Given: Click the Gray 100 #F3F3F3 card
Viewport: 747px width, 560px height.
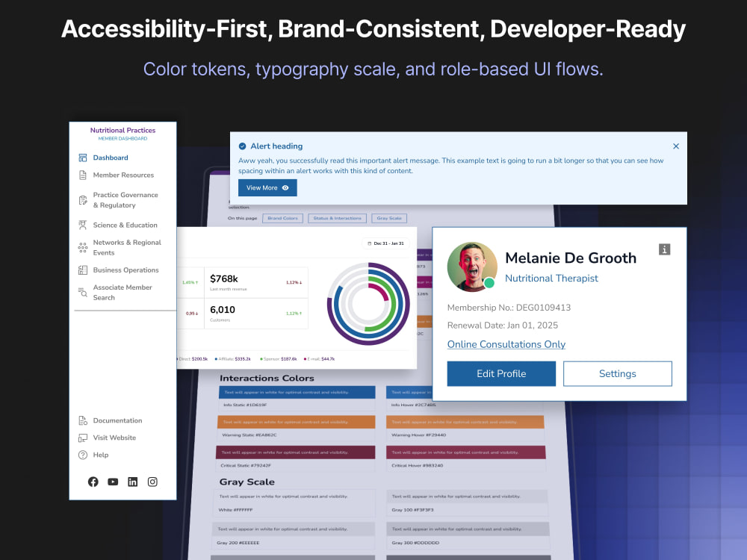Looking at the screenshot, I should pos(467,503).
